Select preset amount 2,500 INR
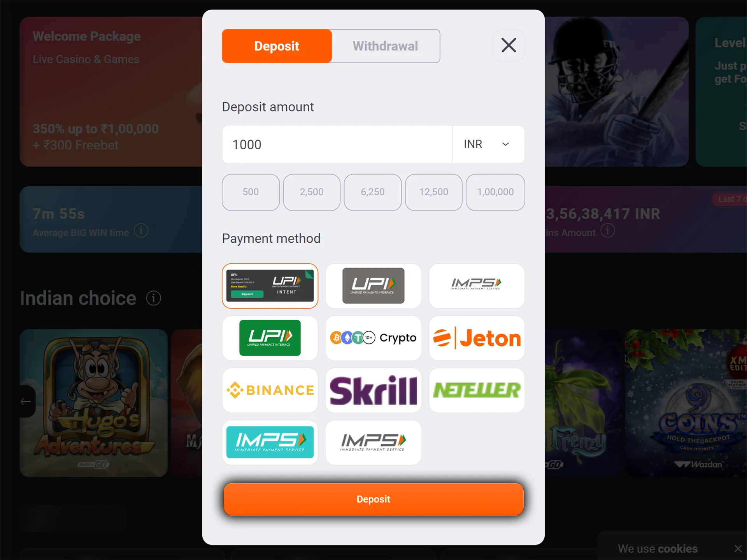747x560 pixels. click(x=312, y=192)
